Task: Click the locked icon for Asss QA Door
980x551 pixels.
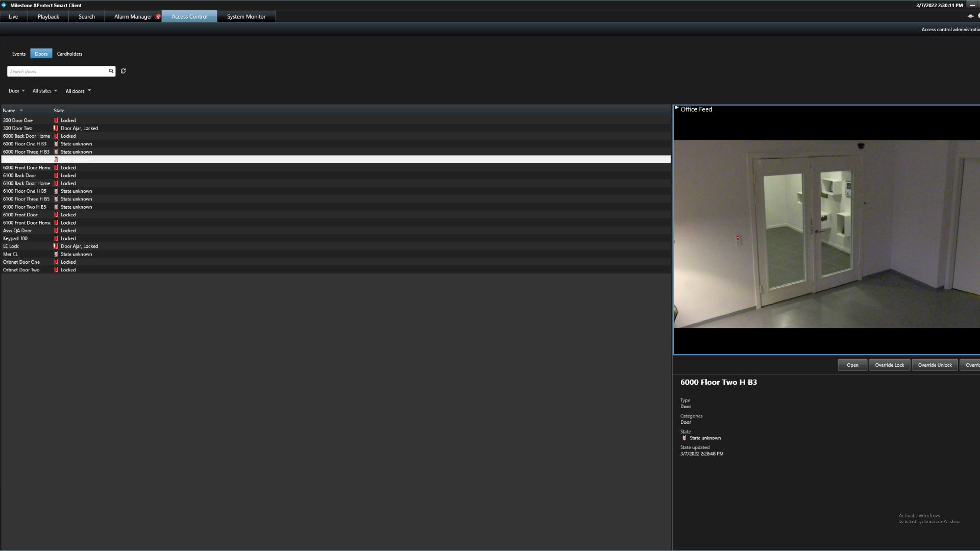Action: pos(56,231)
